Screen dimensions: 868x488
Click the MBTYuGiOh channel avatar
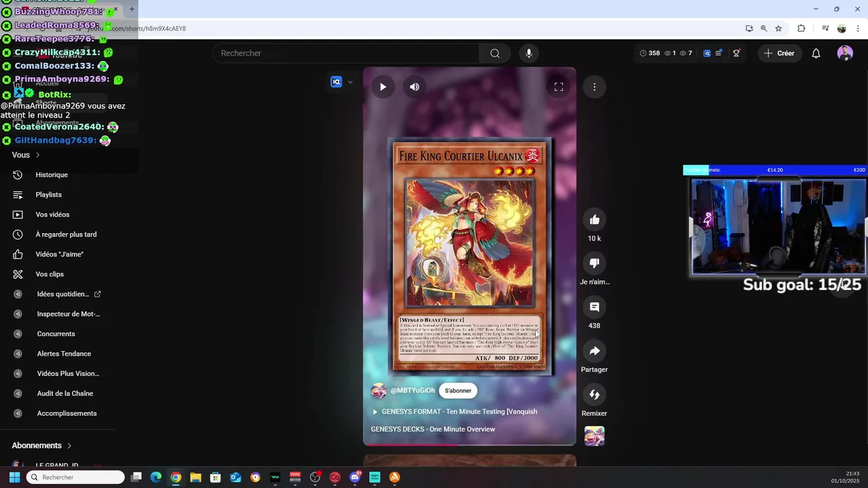(x=378, y=390)
